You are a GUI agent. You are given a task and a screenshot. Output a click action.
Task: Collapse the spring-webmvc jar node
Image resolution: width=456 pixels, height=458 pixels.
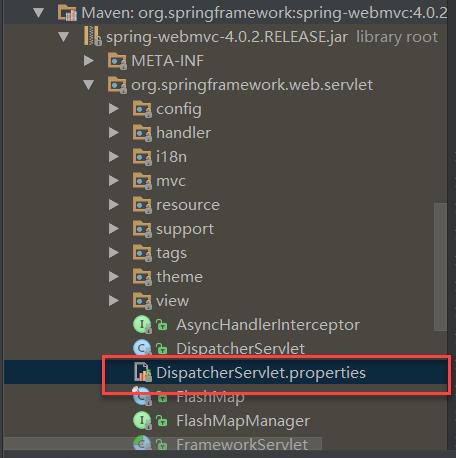(x=63, y=37)
